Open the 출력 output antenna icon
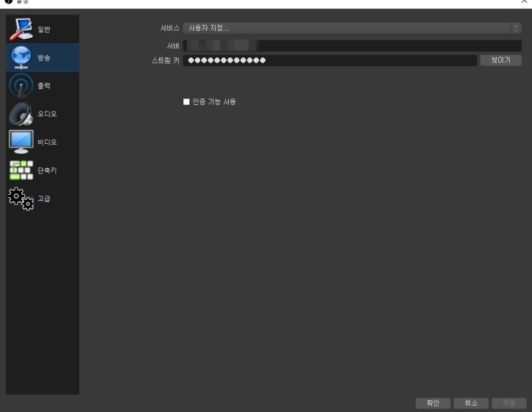Viewport: 532px width, 412px height. [21, 86]
